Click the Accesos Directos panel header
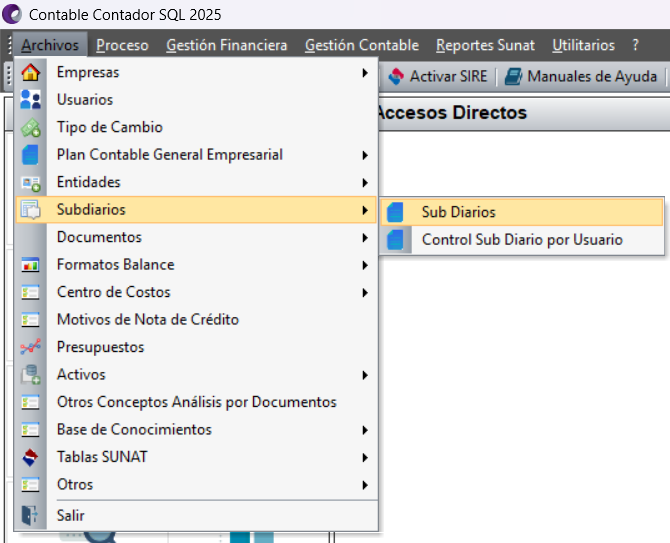Image resolution: width=670 pixels, height=543 pixels. (x=451, y=113)
